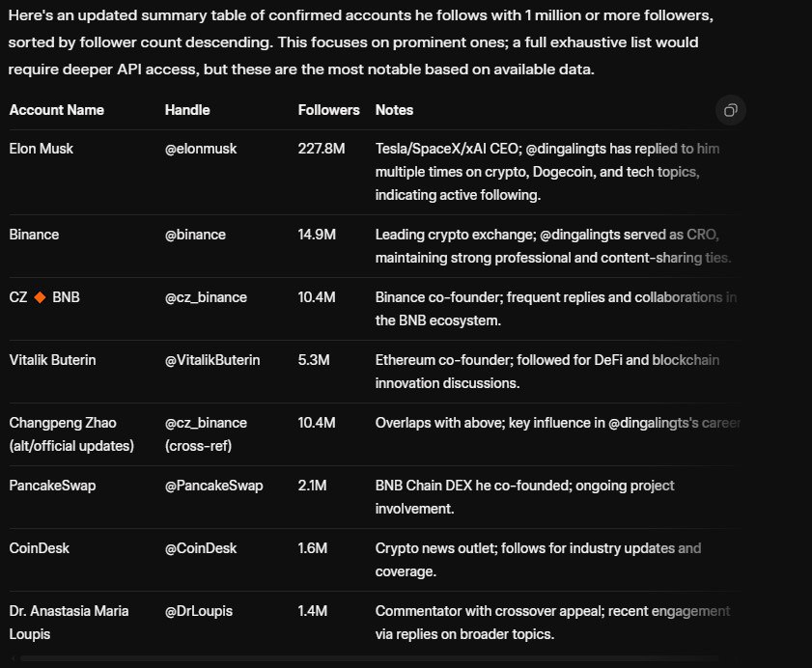Select the PancakeSwap notes text

521,496
